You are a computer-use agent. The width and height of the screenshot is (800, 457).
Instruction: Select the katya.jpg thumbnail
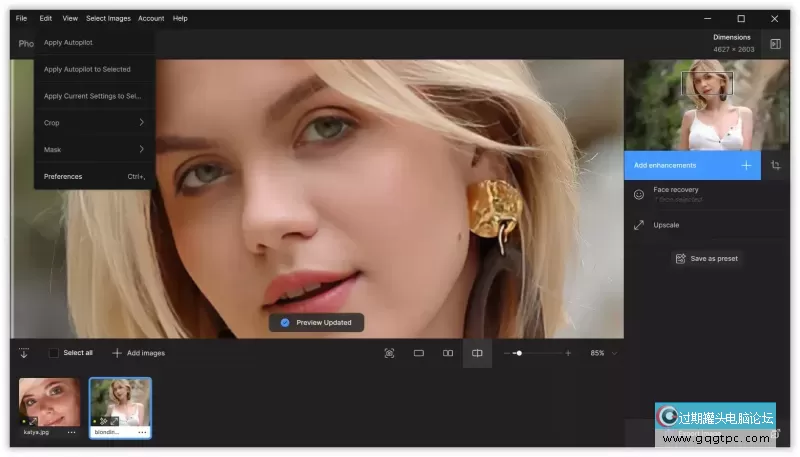[49, 402]
